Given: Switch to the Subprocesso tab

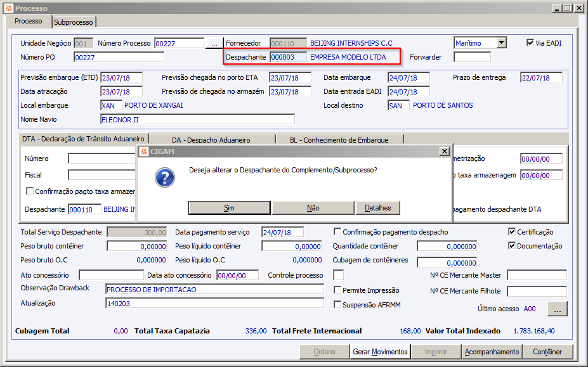Looking at the screenshot, I should tap(74, 22).
